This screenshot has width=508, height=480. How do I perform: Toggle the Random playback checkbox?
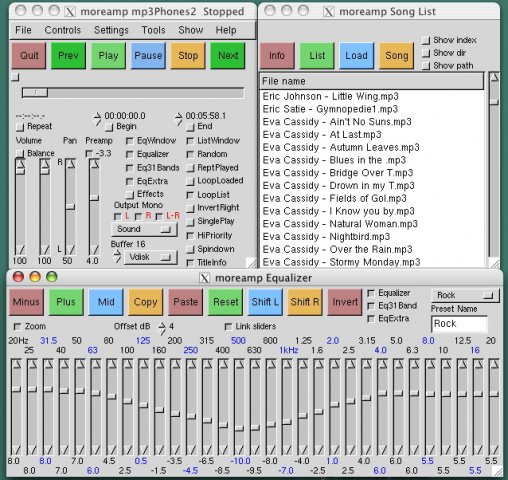[190, 154]
